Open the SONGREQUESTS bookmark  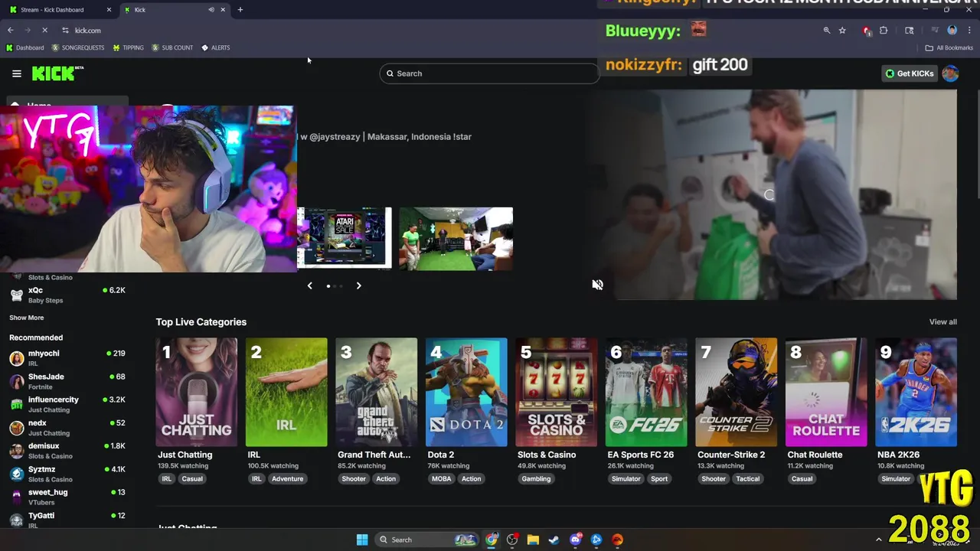[x=78, y=47]
